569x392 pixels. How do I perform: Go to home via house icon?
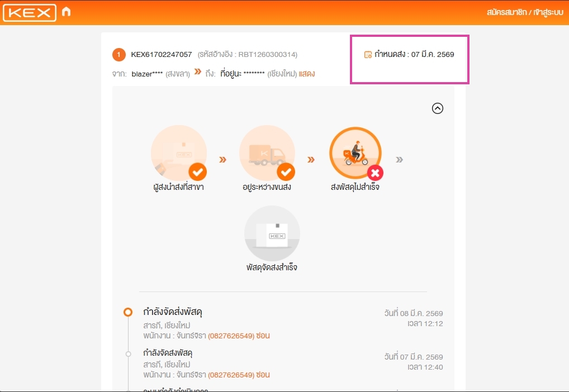[x=66, y=12]
